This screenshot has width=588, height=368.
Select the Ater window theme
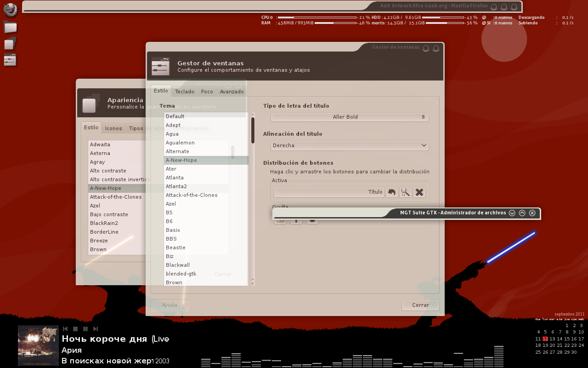tap(206, 169)
